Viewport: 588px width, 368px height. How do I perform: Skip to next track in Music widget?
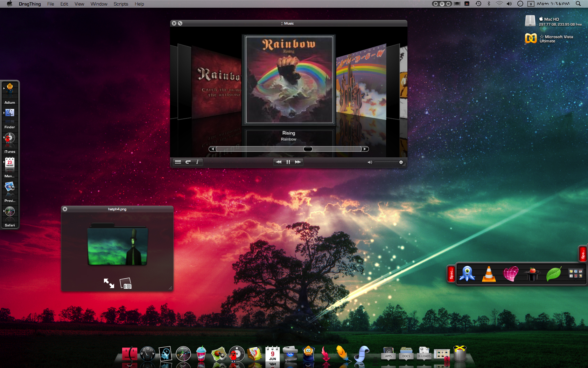(298, 162)
